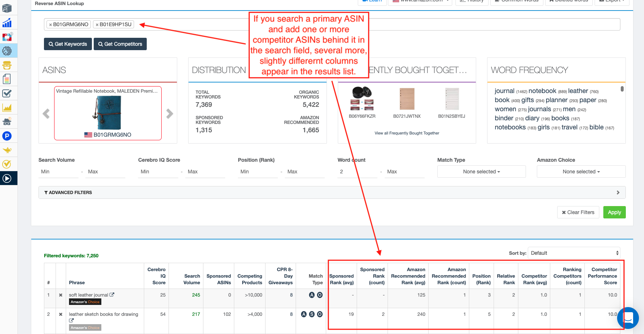The image size is (644, 334).
Task: Open the blue bar-chart growth icon in sidebar
Action: 7,23
